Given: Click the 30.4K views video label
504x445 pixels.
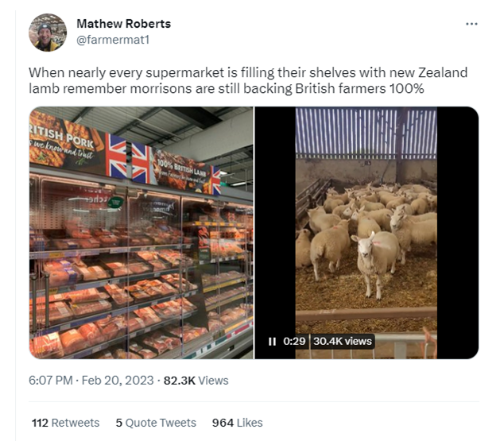Looking at the screenshot, I should [x=341, y=341].
